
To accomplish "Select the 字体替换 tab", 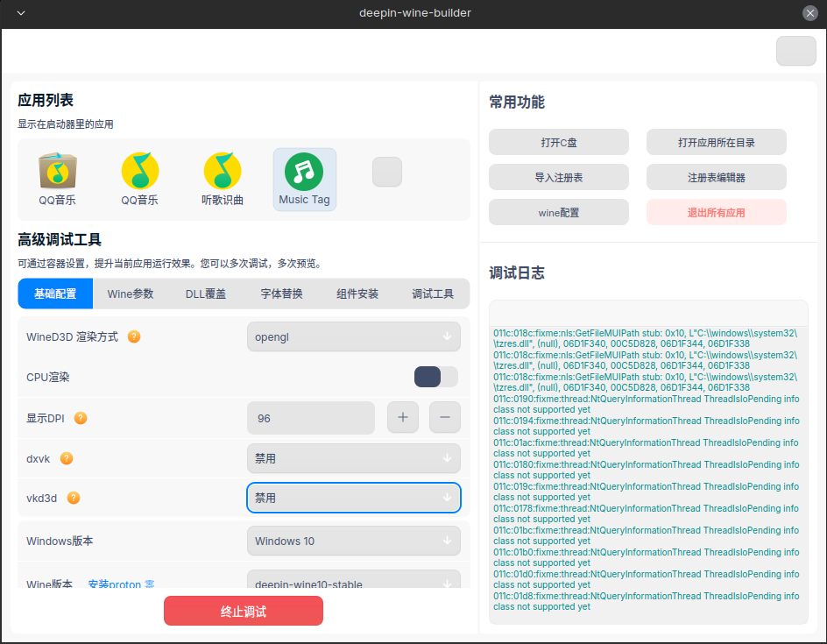I will click(x=281, y=294).
